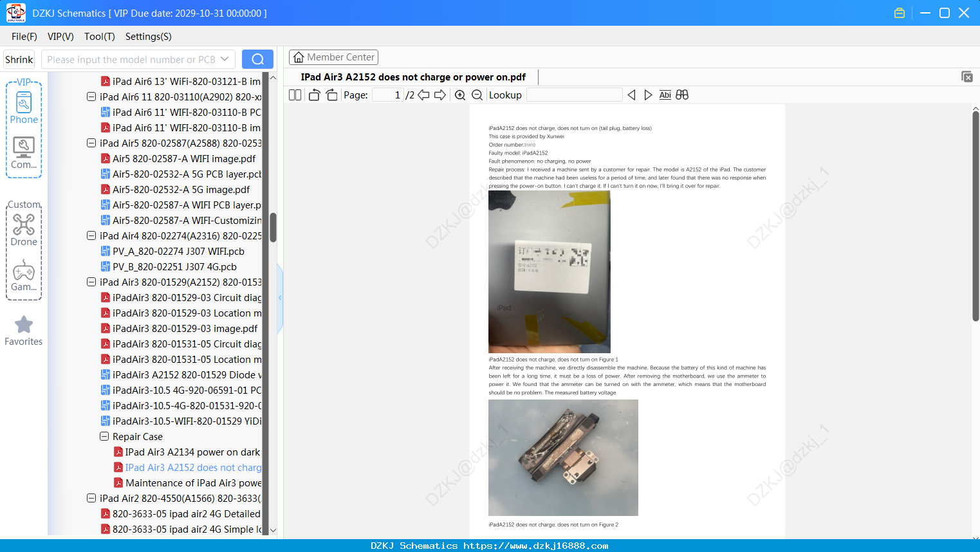The height and width of the screenshot is (552, 980).
Task: Find previous search result triangle
Action: (631, 95)
